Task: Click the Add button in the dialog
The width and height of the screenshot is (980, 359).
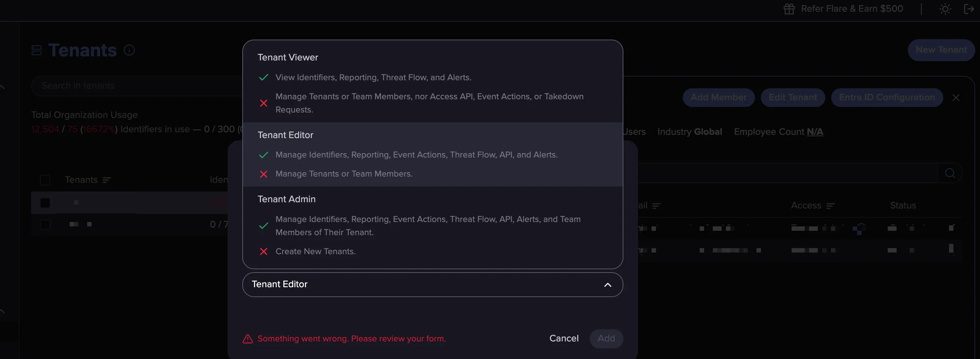Action: [x=606, y=338]
